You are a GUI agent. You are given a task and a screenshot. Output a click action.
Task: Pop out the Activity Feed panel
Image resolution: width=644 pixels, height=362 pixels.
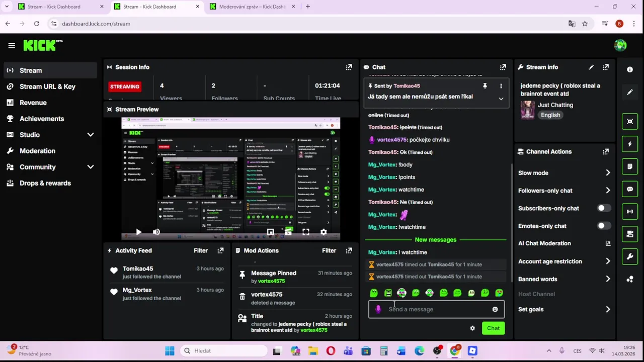tap(220, 250)
